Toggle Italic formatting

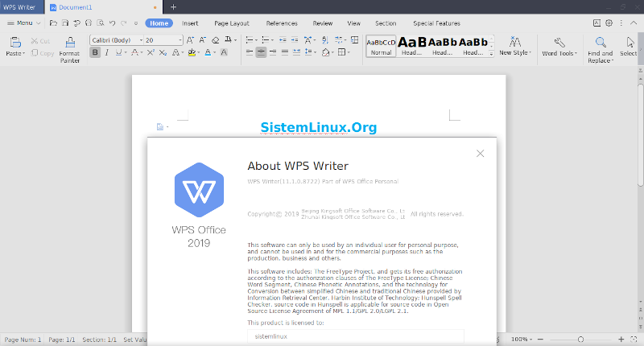[107, 52]
